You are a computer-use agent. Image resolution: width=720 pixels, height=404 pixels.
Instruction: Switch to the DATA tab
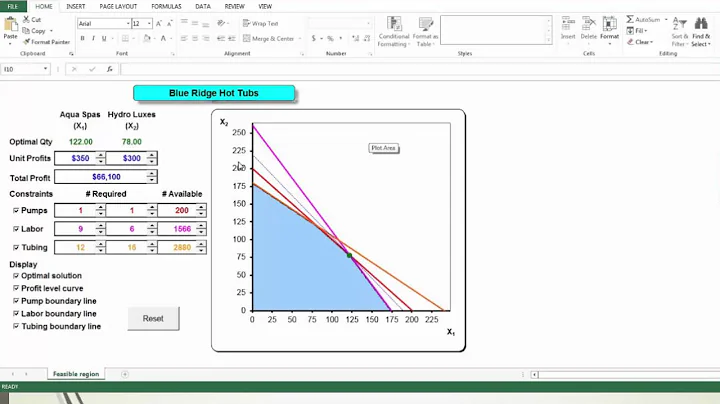(202, 6)
